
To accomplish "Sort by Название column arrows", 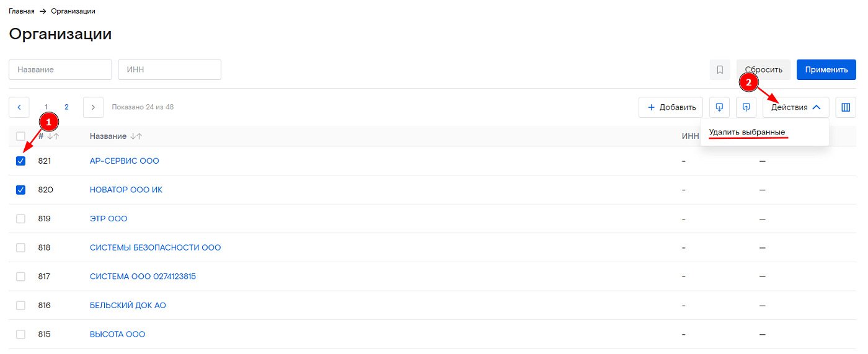I will pyautogui.click(x=136, y=136).
